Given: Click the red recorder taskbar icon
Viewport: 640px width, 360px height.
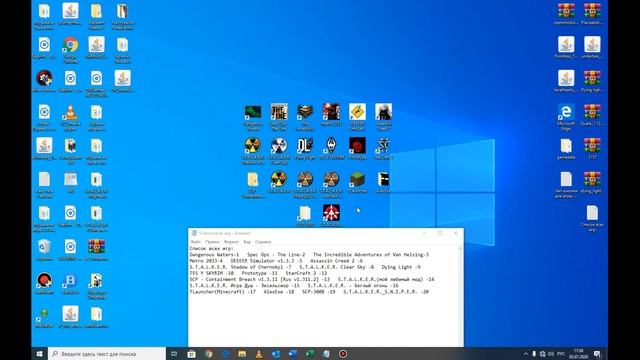Looking at the screenshot, I should 343,354.
